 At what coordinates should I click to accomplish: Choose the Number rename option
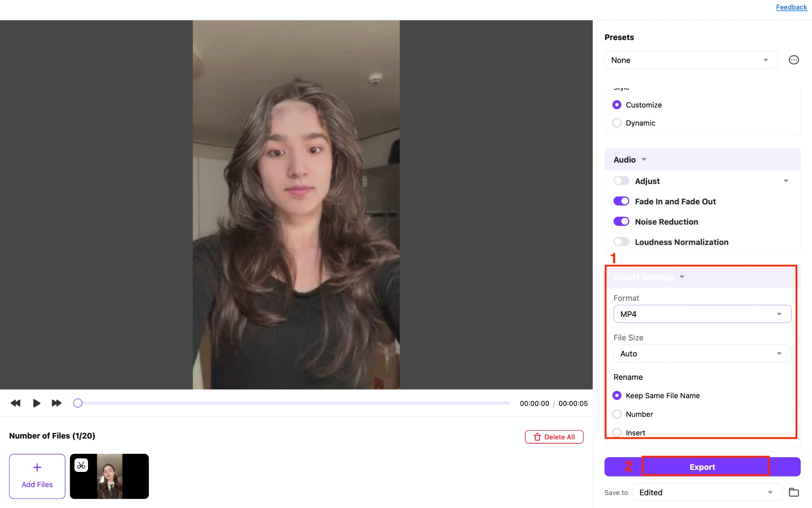pyautogui.click(x=617, y=414)
